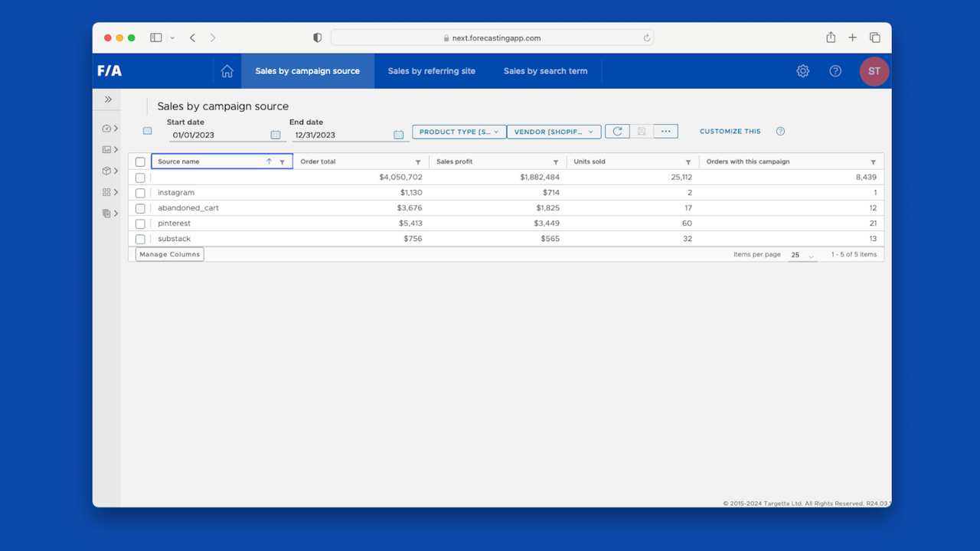This screenshot has height=551, width=980.
Task: Open the chart reports sidebar icon
Action: point(106,150)
